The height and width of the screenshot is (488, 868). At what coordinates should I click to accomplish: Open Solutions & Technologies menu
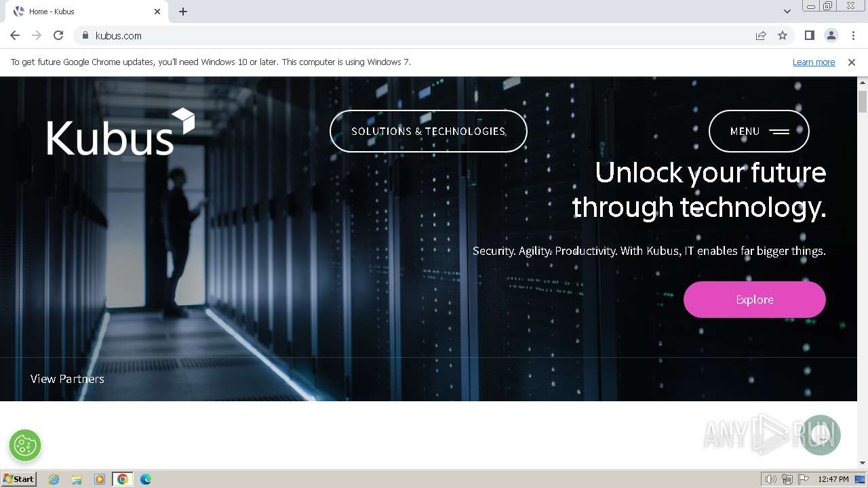click(429, 131)
